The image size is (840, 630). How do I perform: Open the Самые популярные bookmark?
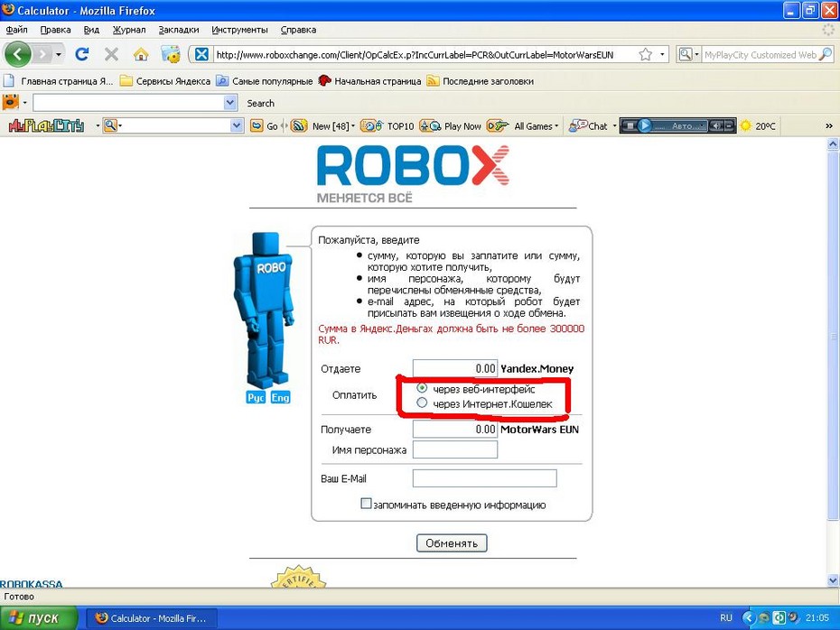(x=265, y=81)
